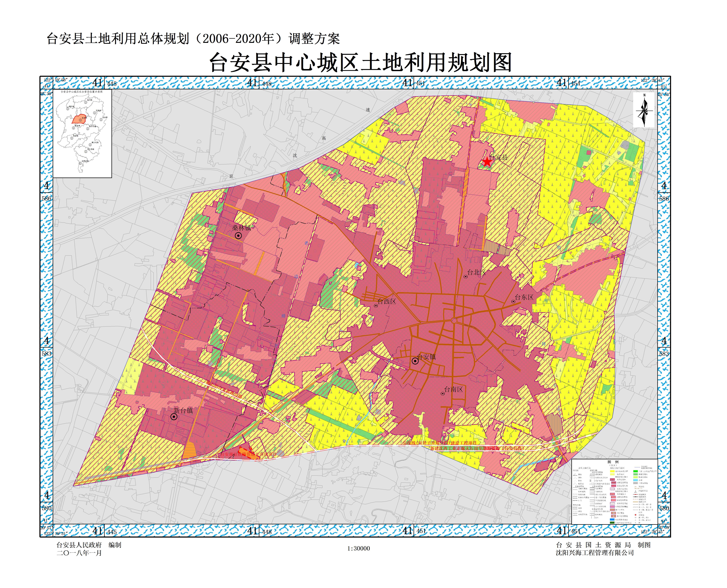This screenshot has width=727, height=588.
Task: Click the subtitle 台安县土地利用总体规划 调整方案
Action: 193,39
